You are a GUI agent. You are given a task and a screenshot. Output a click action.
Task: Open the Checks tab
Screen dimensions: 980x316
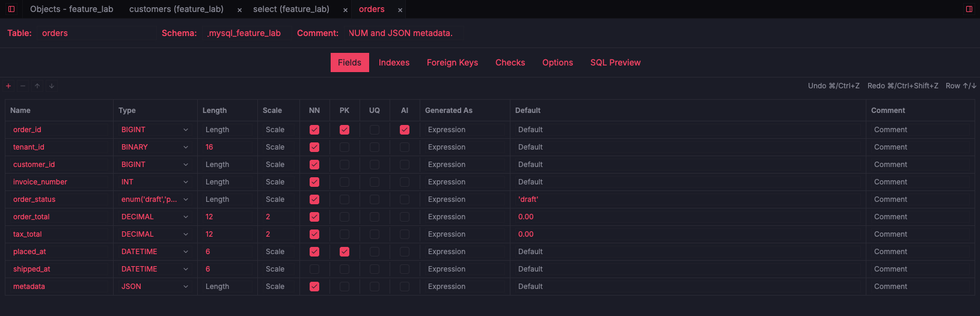pos(510,62)
